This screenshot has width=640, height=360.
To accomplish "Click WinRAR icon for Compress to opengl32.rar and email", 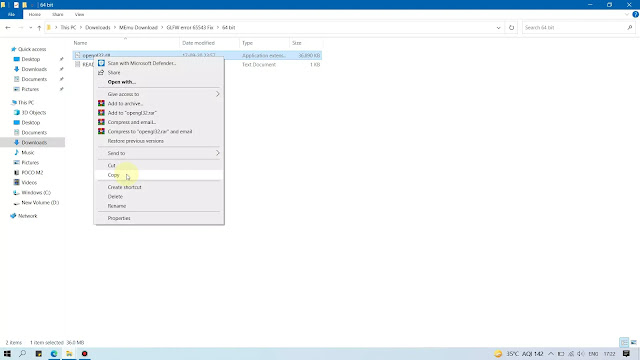I will (101, 131).
